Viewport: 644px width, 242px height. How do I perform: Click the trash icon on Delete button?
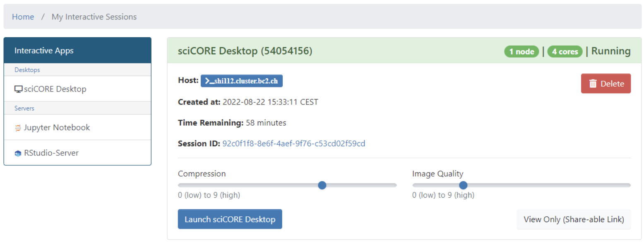tap(593, 84)
